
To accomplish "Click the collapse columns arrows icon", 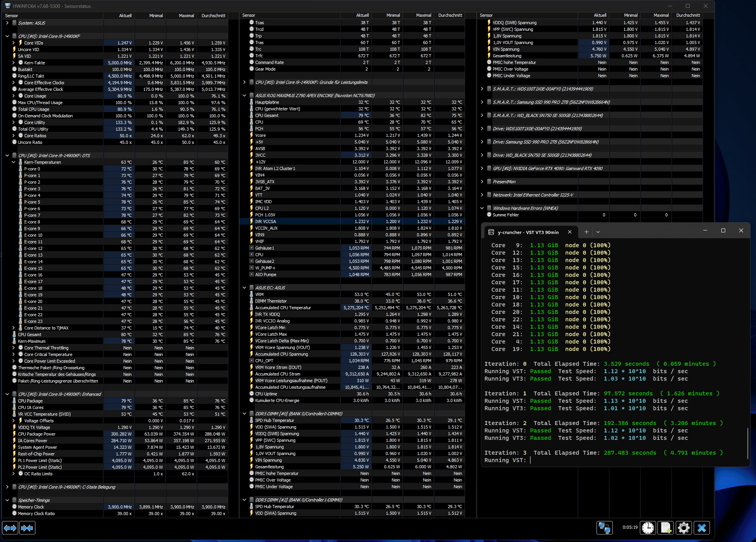I will tap(27, 528).
